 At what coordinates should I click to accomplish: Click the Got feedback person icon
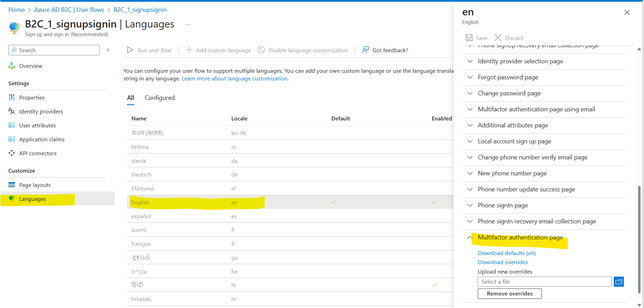(365, 50)
